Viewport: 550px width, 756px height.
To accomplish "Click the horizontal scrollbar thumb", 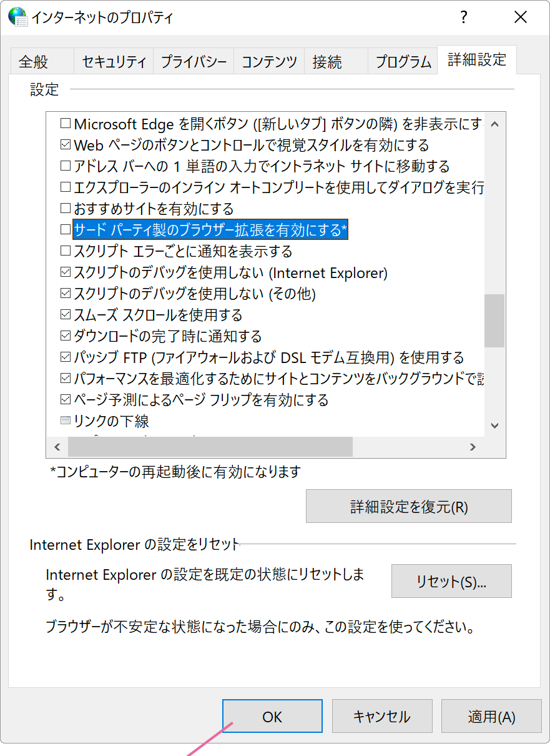I will (210, 447).
